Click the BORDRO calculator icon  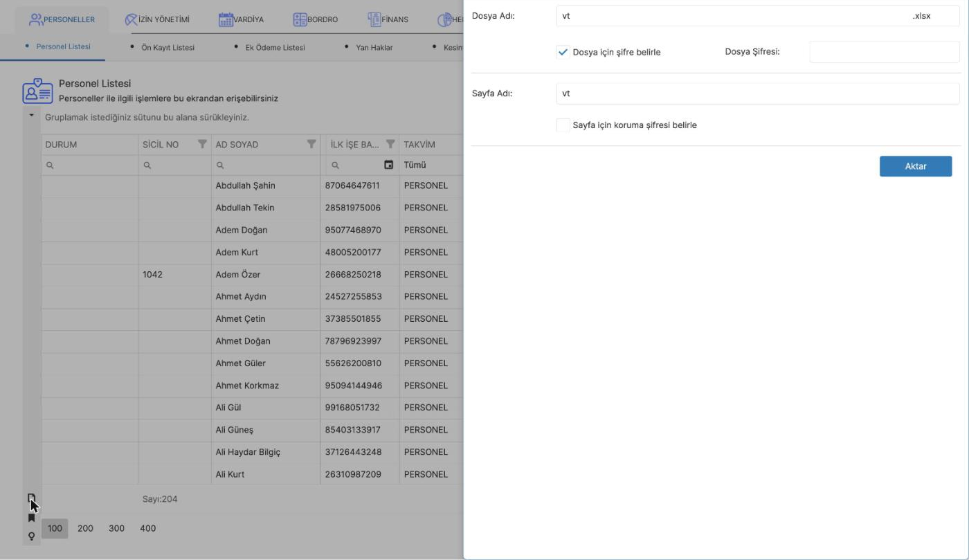click(x=300, y=19)
